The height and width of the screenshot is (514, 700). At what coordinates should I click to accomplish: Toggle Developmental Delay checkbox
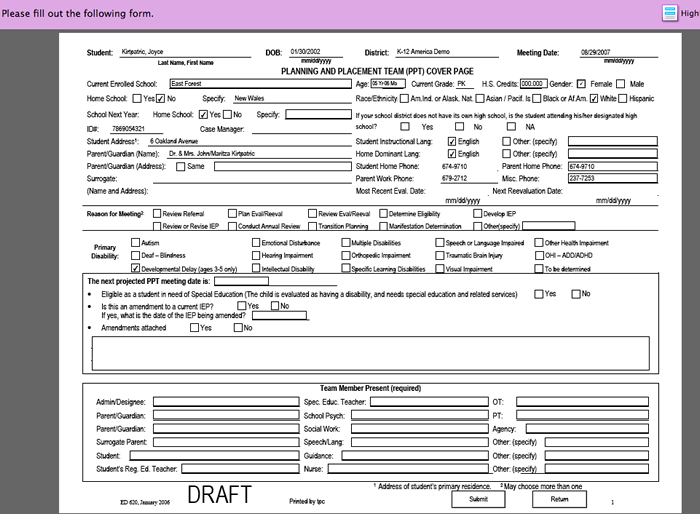tap(135, 268)
